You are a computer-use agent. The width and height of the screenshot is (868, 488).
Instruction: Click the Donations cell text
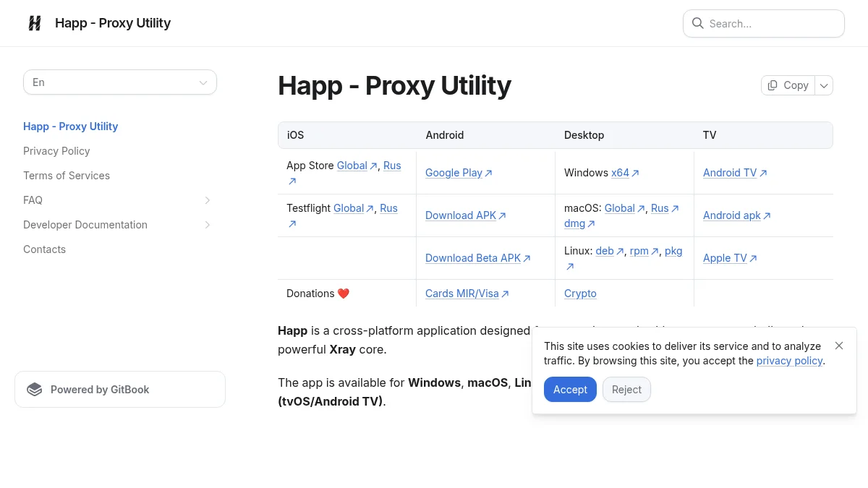click(318, 294)
